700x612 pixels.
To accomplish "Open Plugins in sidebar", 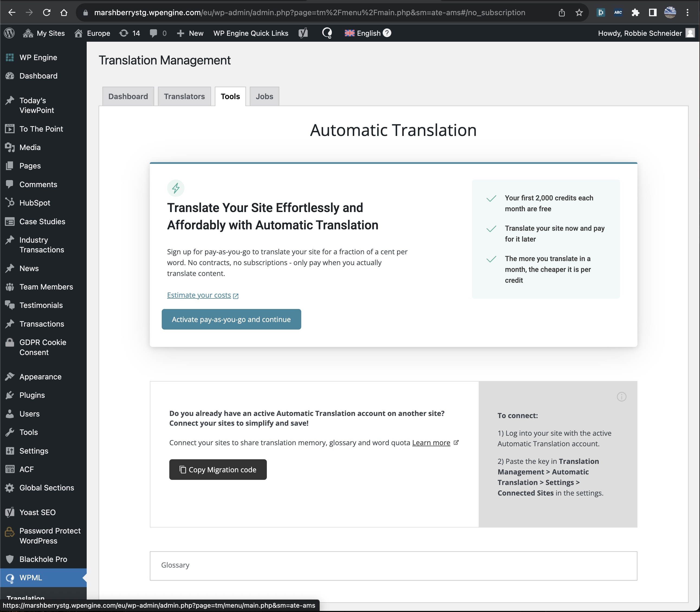I will coord(43,395).
